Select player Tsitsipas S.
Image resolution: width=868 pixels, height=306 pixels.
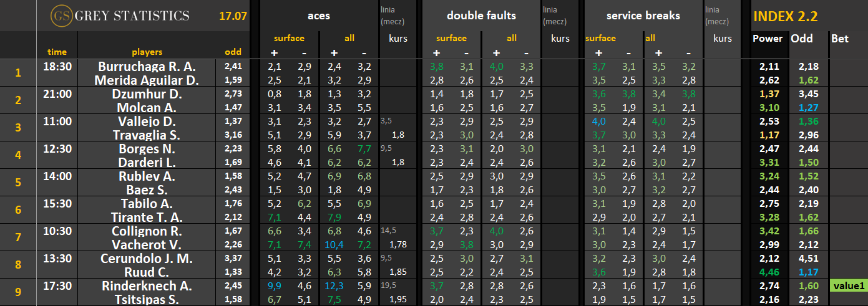(147, 300)
